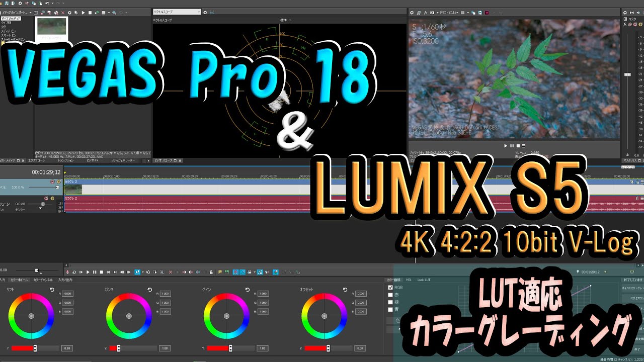Save preview snapshot to file
Viewport: 644px width, 362px height.
coord(480,13)
